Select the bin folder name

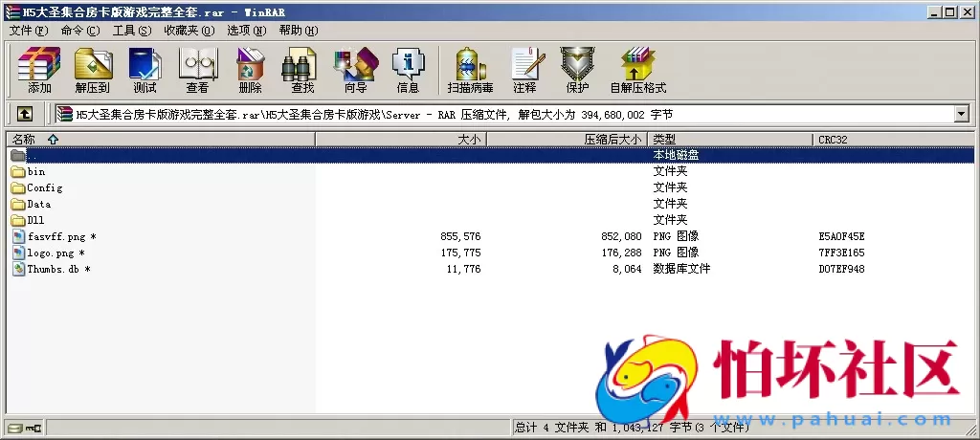(36, 171)
